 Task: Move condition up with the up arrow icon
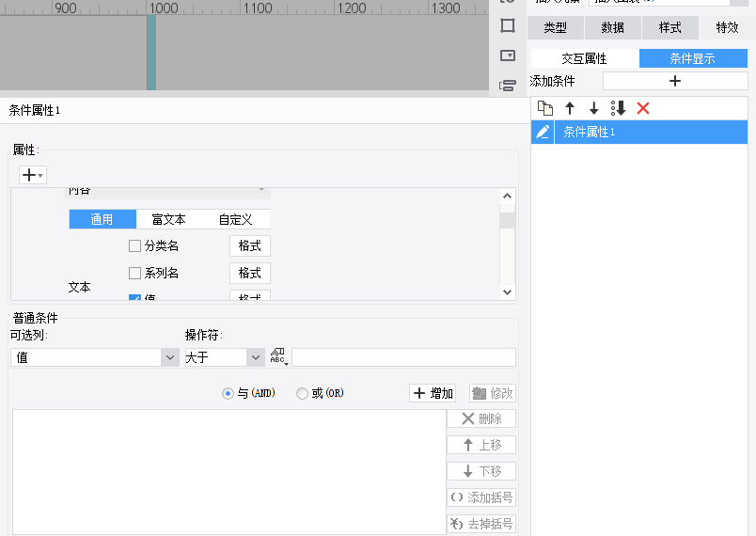[569, 108]
